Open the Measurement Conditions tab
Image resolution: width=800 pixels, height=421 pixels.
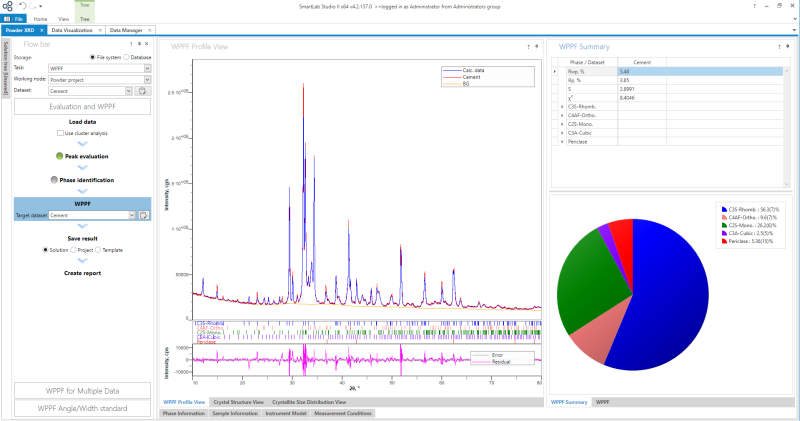click(343, 413)
